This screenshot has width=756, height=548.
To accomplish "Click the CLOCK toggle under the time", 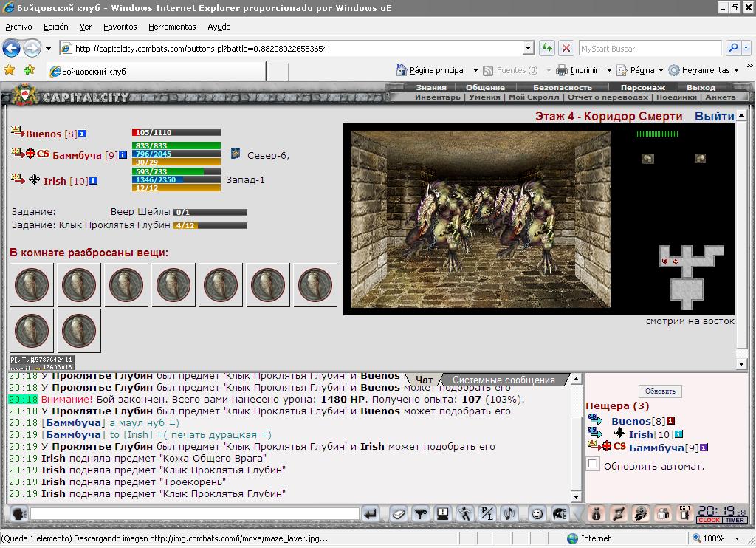I will tap(709, 520).
